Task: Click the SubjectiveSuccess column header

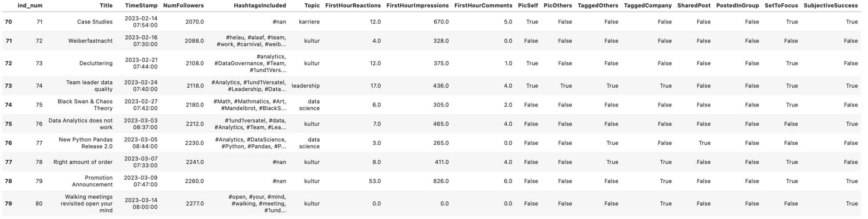Action: pos(830,5)
